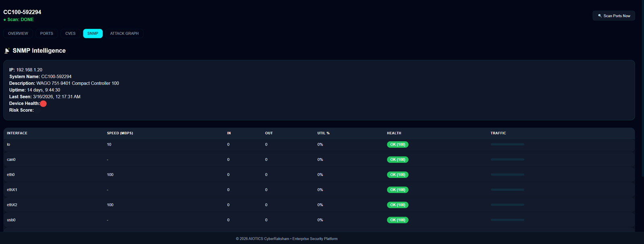This screenshot has height=244, width=644.
Task: Click the INTERFACE column header
Action: point(17,133)
